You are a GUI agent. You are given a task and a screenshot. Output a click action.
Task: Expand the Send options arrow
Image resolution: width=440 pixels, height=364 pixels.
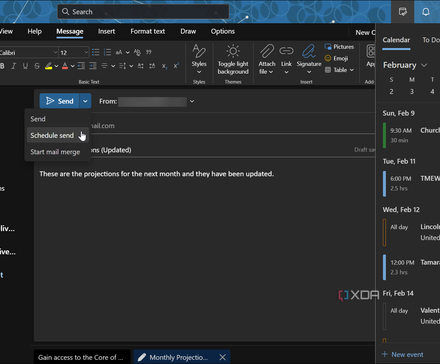pyautogui.click(x=85, y=101)
